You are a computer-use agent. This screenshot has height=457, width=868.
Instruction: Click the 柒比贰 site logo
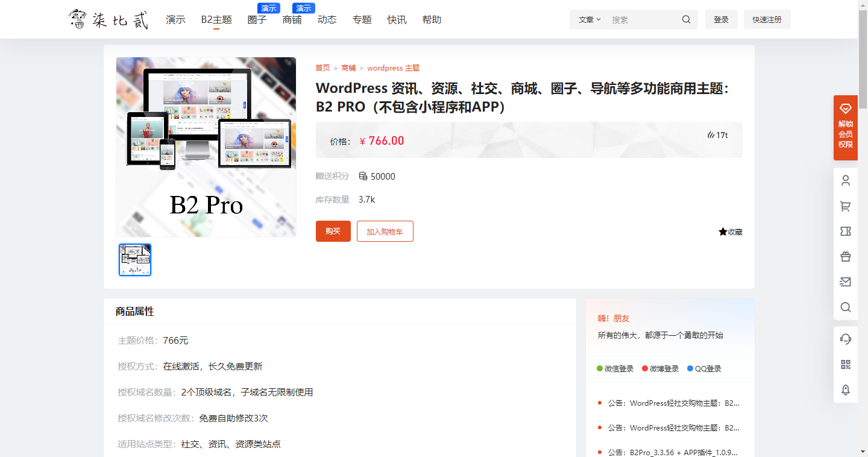pyautogui.click(x=108, y=19)
